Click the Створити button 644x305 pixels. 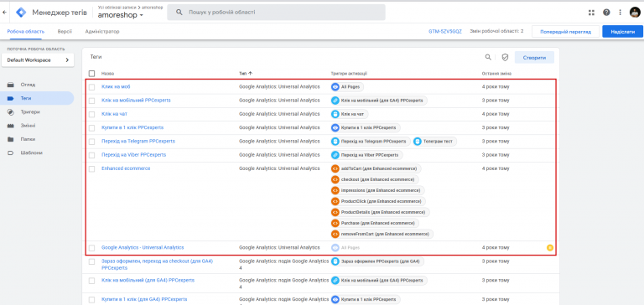[x=534, y=58]
